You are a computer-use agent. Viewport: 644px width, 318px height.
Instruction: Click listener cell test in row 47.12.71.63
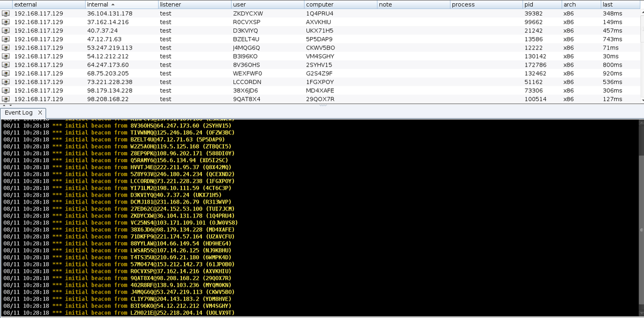165,39
